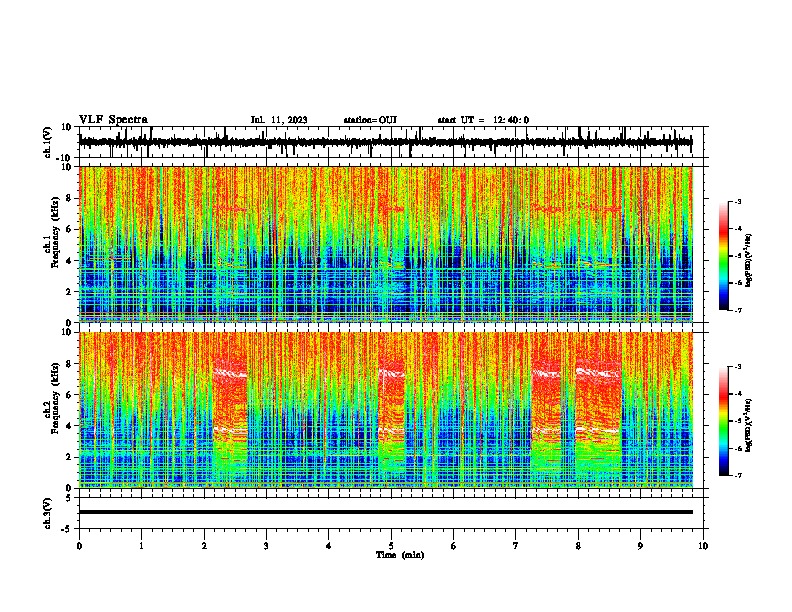Image resolution: width=792 pixels, height=612 pixels.
Task: Click the ch.2 "Frequency (kHz)" axis label
Action: coord(54,398)
